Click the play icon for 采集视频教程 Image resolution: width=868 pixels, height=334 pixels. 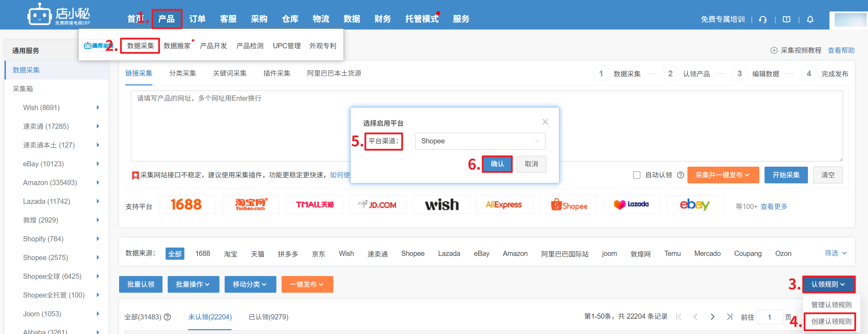tap(774, 50)
